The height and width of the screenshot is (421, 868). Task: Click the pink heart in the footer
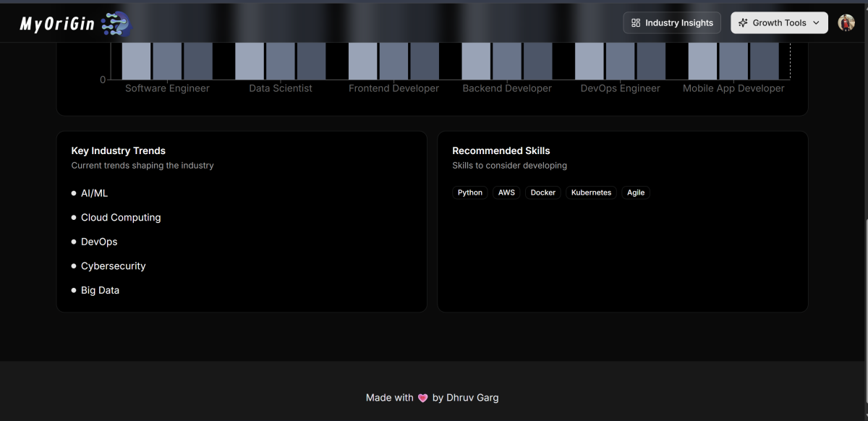coord(423,398)
